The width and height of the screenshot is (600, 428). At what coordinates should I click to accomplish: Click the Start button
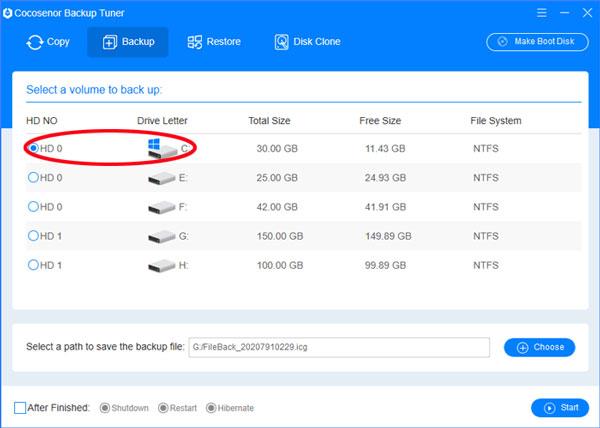point(560,408)
